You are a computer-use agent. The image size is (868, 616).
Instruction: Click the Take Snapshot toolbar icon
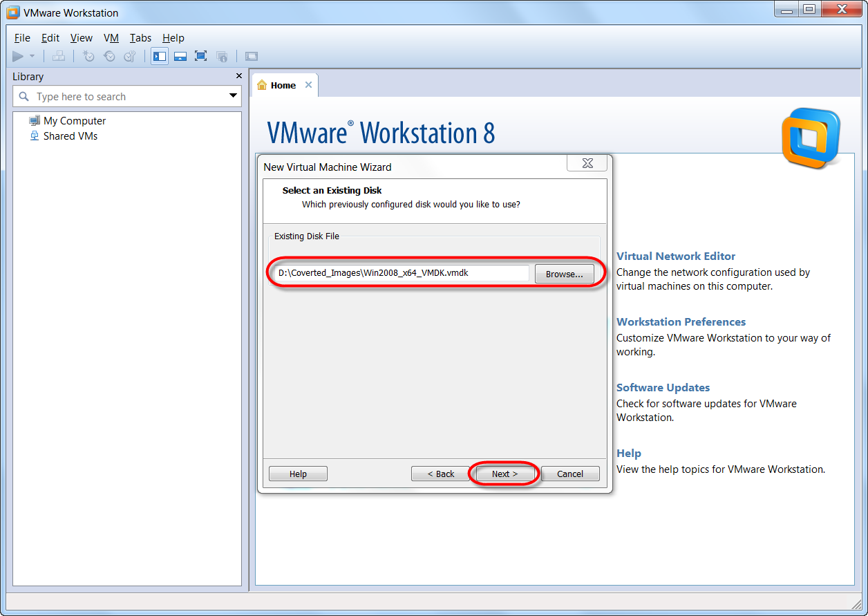88,56
